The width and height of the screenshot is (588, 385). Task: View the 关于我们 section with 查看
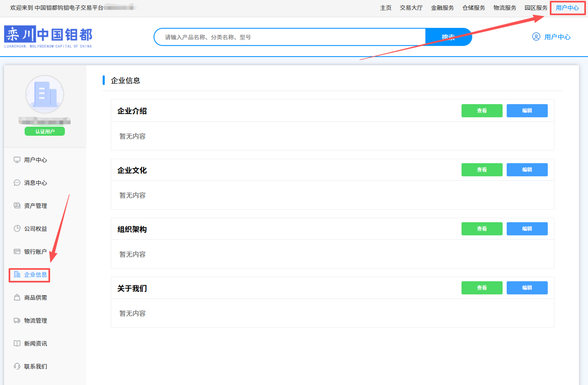click(x=482, y=288)
